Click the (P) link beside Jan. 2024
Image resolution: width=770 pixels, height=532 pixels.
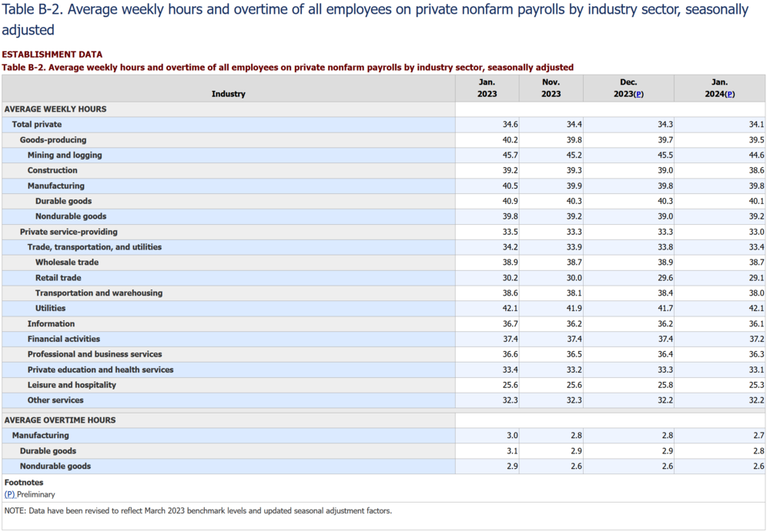[729, 94]
